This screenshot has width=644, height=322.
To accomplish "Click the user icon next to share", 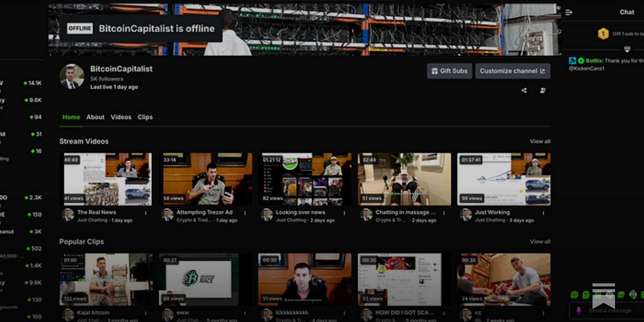I will 543,90.
